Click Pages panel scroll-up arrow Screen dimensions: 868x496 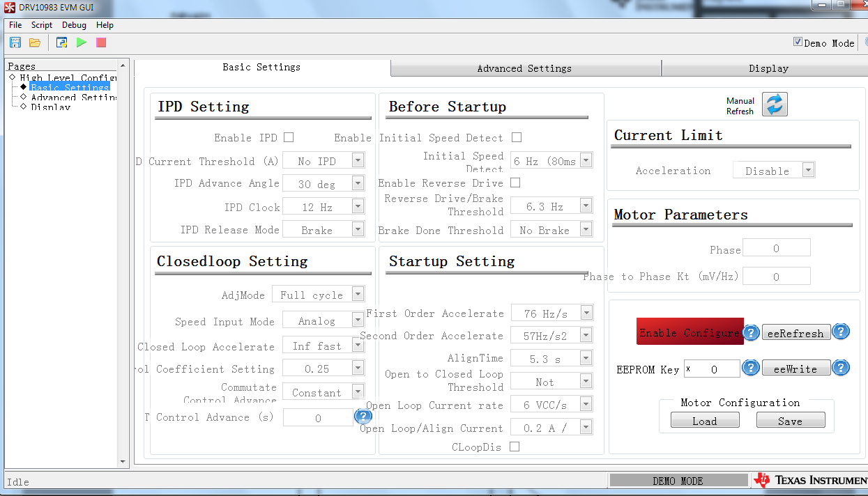coord(123,65)
